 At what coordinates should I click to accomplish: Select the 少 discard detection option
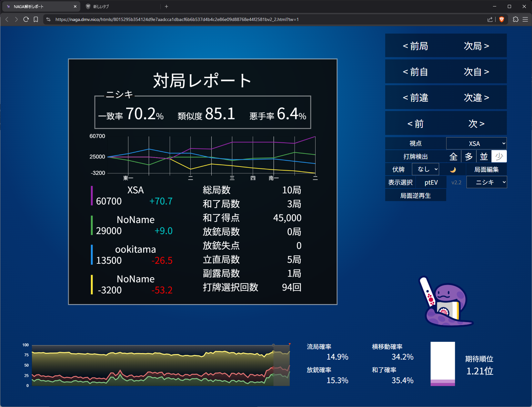tap(499, 157)
